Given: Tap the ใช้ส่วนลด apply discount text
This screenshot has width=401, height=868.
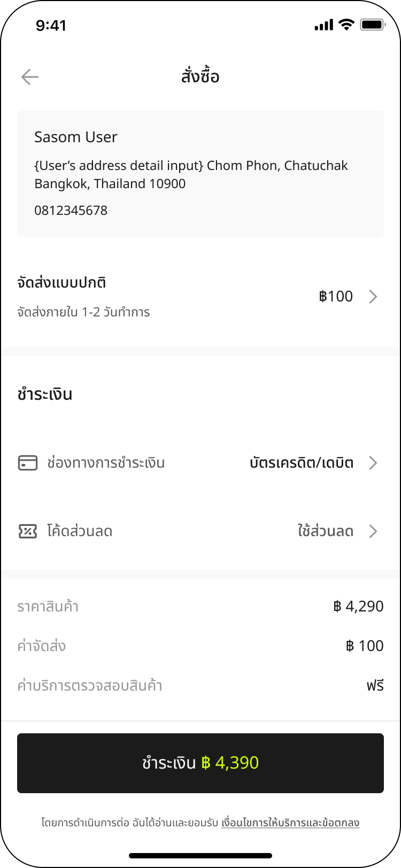Looking at the screenshot, I should pos(326,531).
